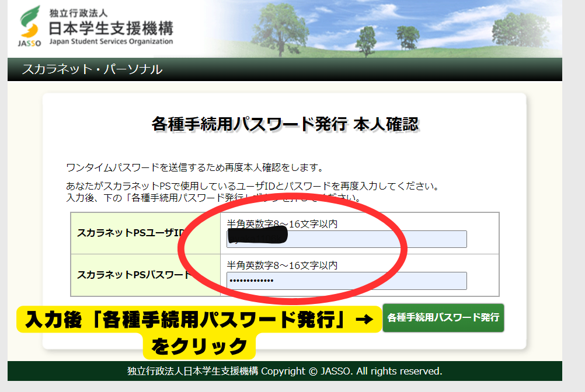585x392 pixels.
Task: Click the JASSO copyright footer text
Action: tap(285, 371)
